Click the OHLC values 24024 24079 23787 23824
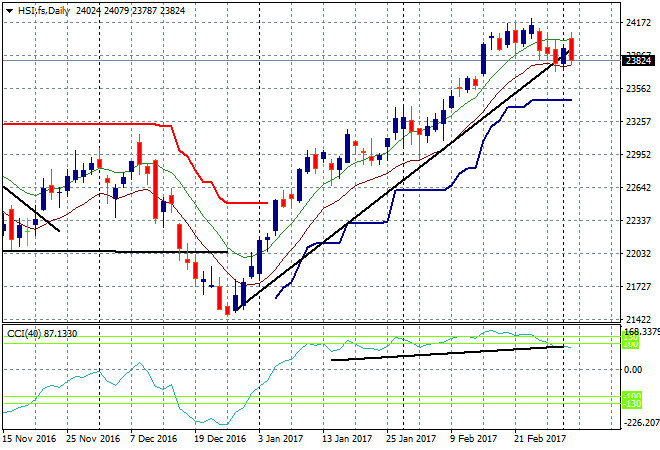 coord(130,11)
